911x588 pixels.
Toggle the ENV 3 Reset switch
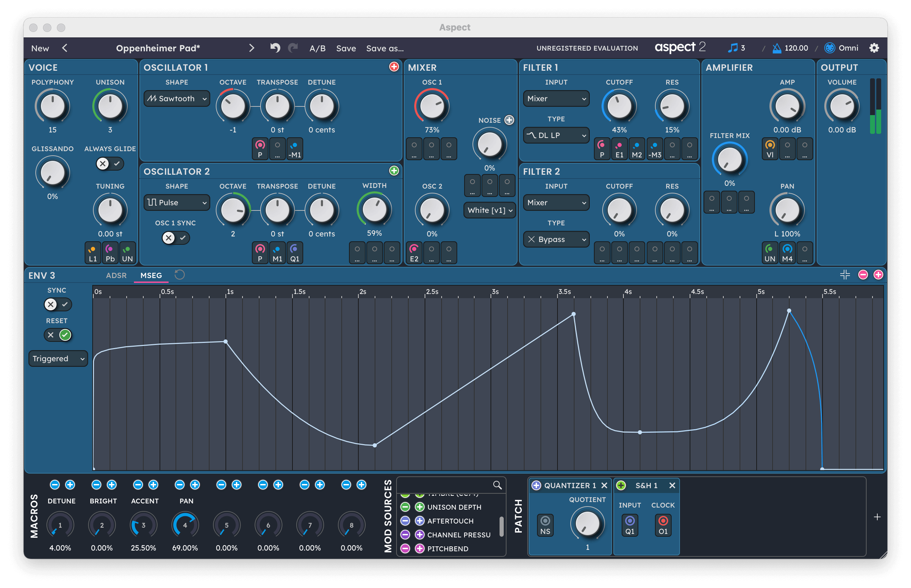tap(58, 335)
